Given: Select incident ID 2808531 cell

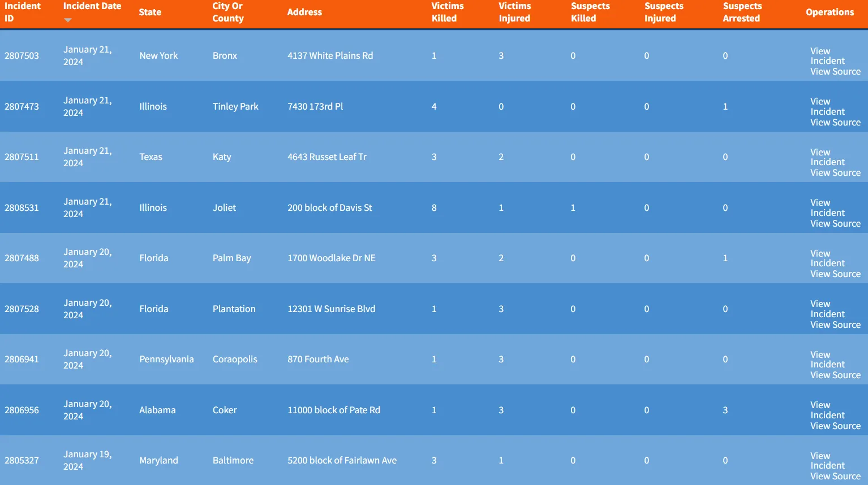Looking at the screenshot, I should [x=22, y=207].
